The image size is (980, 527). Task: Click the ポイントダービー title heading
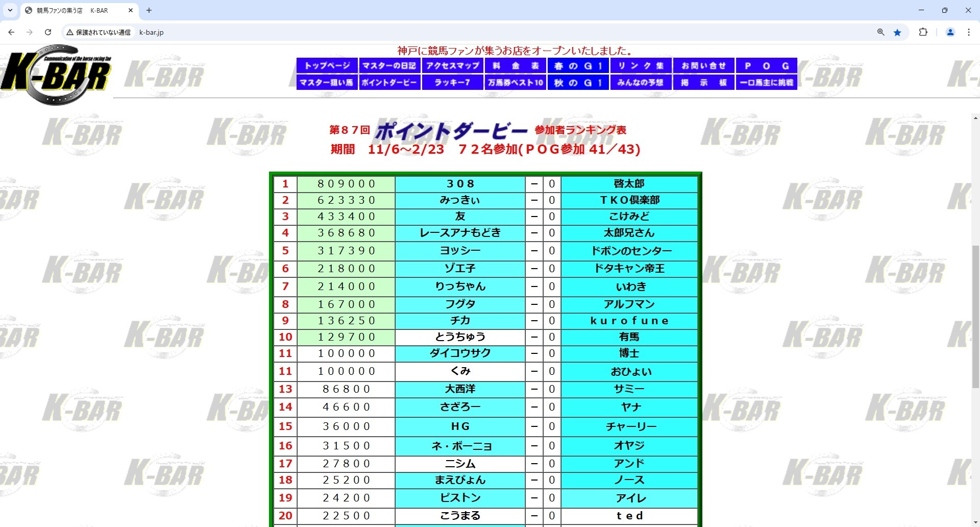pos(451,131)
